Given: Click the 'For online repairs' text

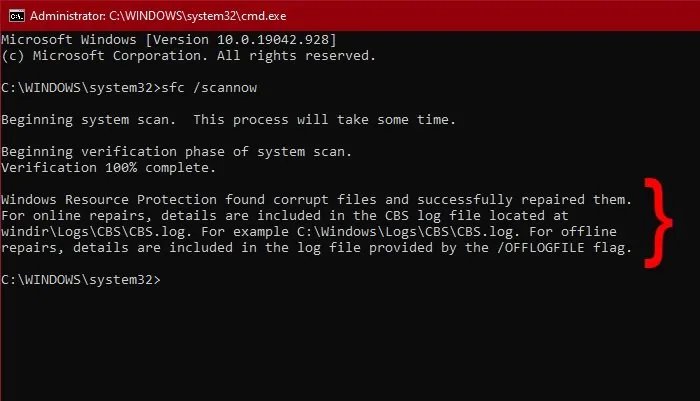Looking at the screenshot, I should coord(72,216).
